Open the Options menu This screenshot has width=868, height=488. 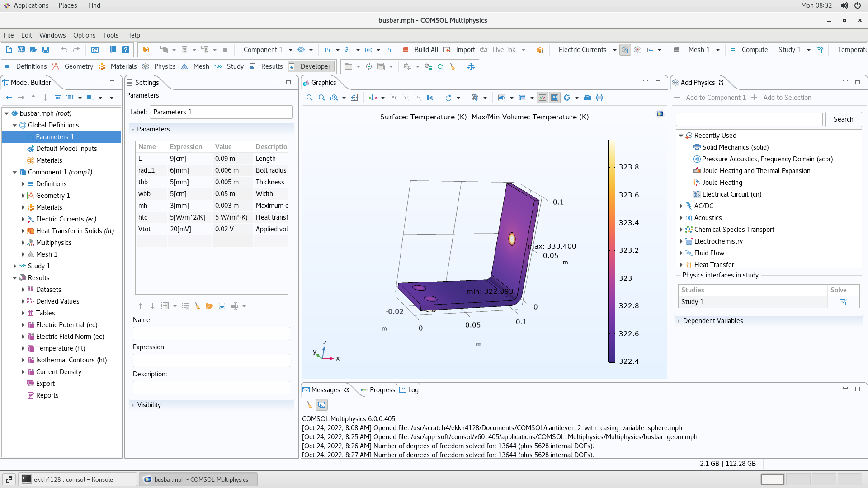[84, 35]
